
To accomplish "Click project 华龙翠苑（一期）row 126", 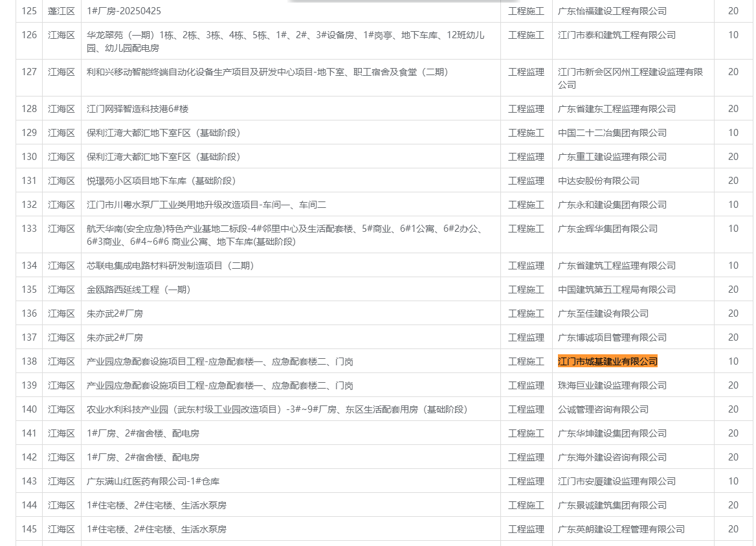I will pos(285,41).
